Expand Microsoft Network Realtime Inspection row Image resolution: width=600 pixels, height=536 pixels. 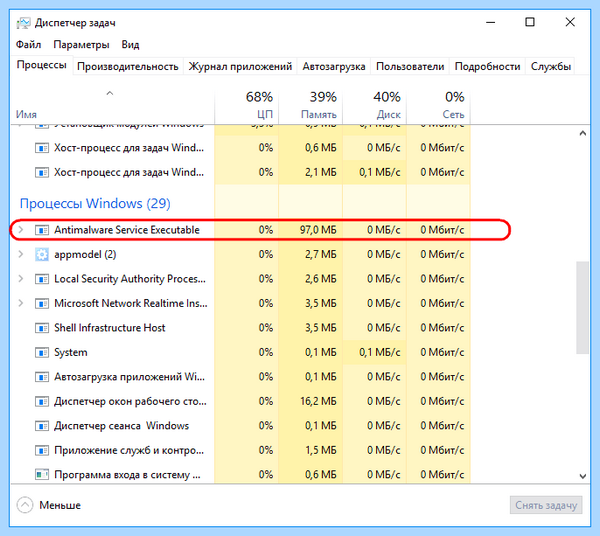21,303
